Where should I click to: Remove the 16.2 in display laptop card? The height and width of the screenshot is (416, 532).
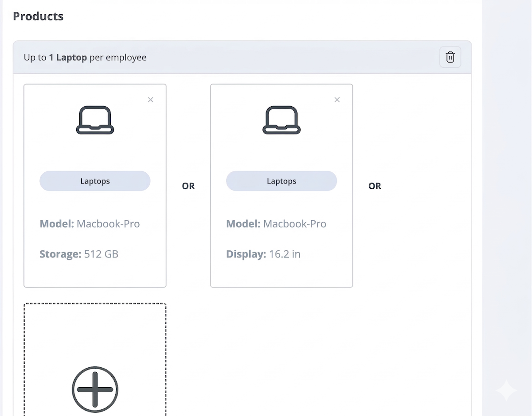pos(337,100)
